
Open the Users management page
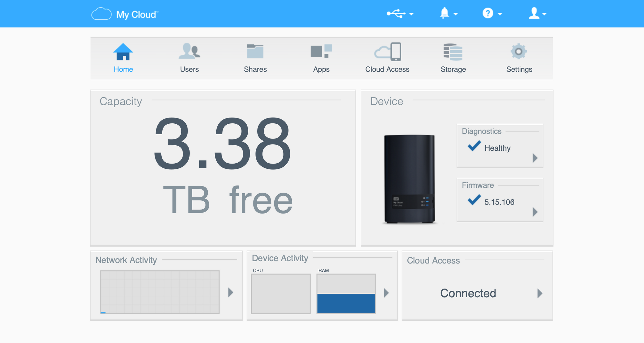[x=189, y=57]
